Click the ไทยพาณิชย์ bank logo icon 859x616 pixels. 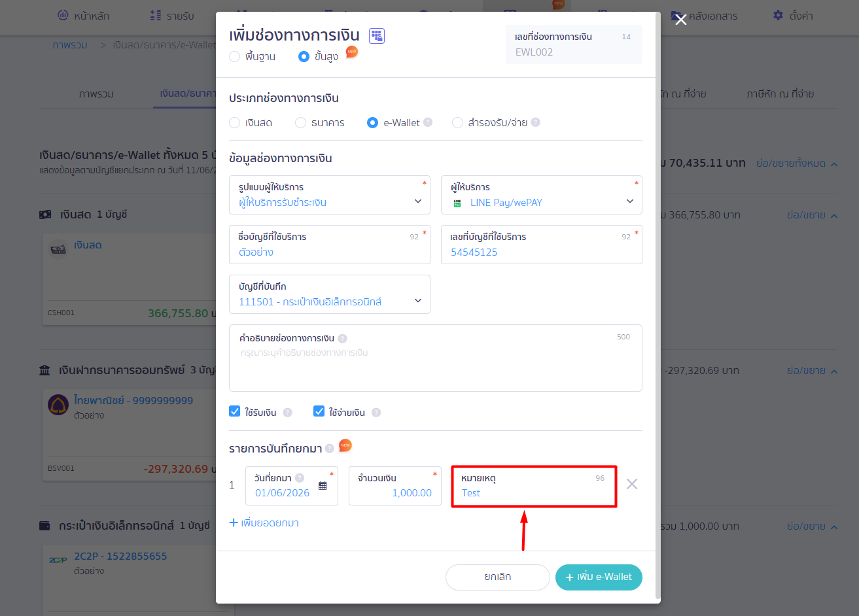tap(58, 405)
